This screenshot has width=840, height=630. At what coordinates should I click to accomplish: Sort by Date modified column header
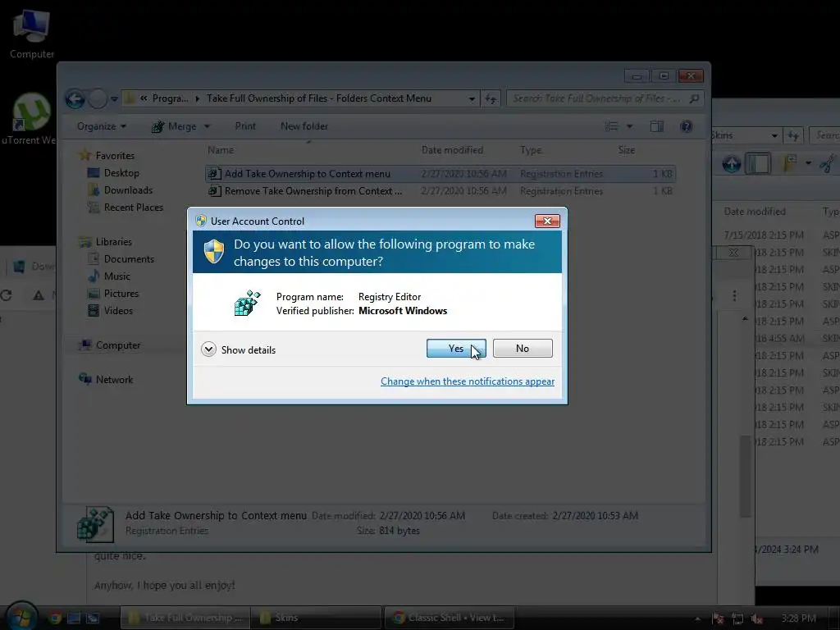coord(452,151)
